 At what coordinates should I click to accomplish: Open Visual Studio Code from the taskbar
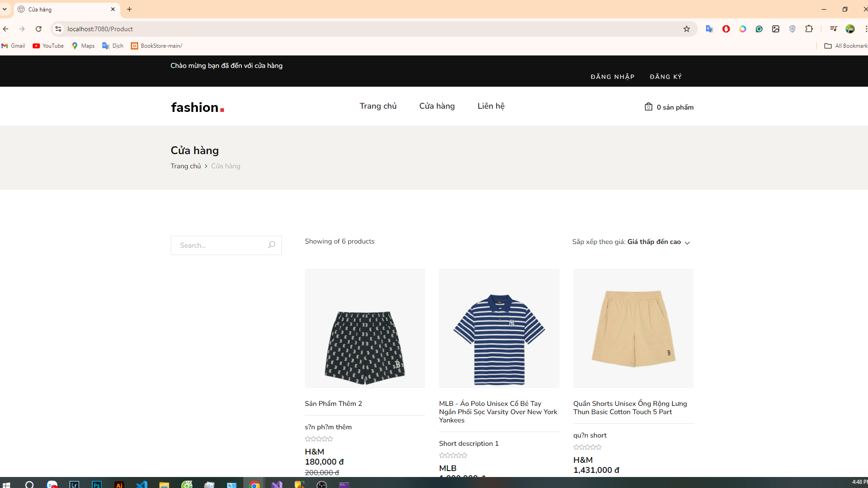(142, 484)
